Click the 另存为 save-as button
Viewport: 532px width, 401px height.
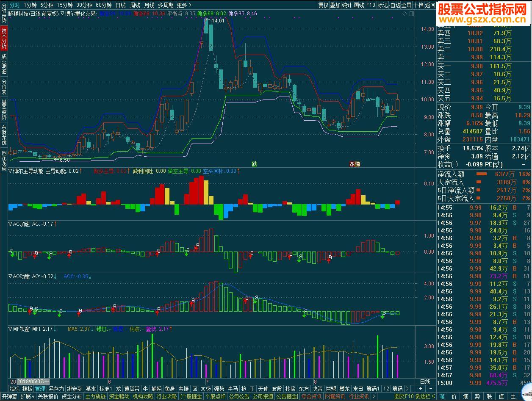56,389
